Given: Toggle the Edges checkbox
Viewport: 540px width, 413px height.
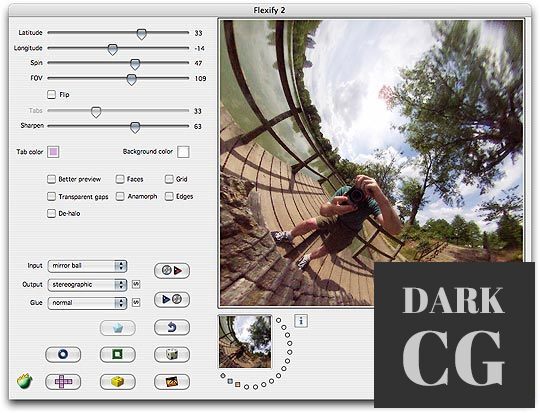Looking at the screenshot, I should [x=169, y=196].
